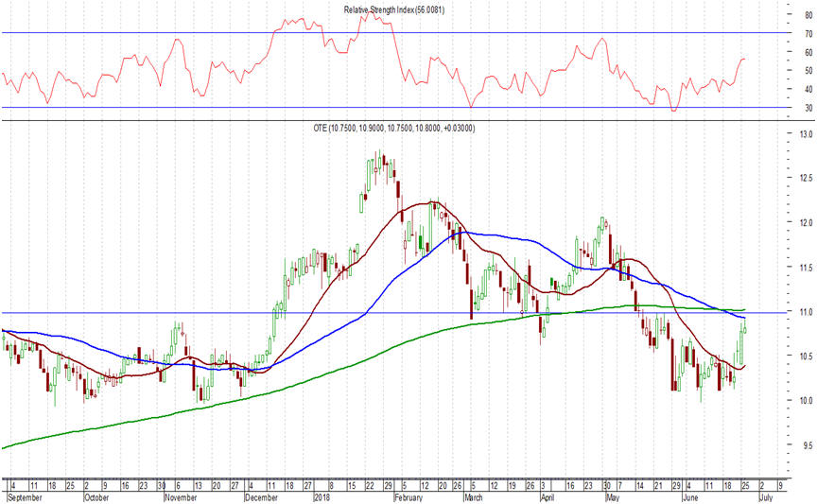The width and height of the screenshot is (817, 504).
Task: Select the 2018 year label
Action: 322,497
